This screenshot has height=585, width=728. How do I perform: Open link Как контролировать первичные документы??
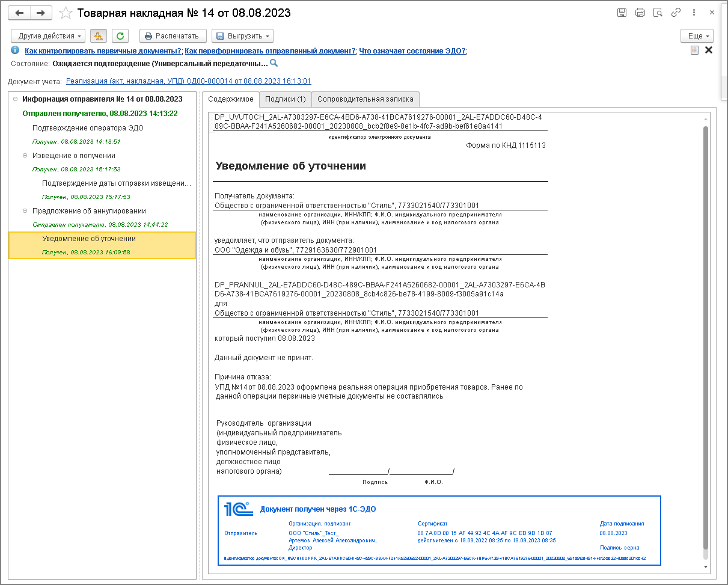[x=103, y=51]
